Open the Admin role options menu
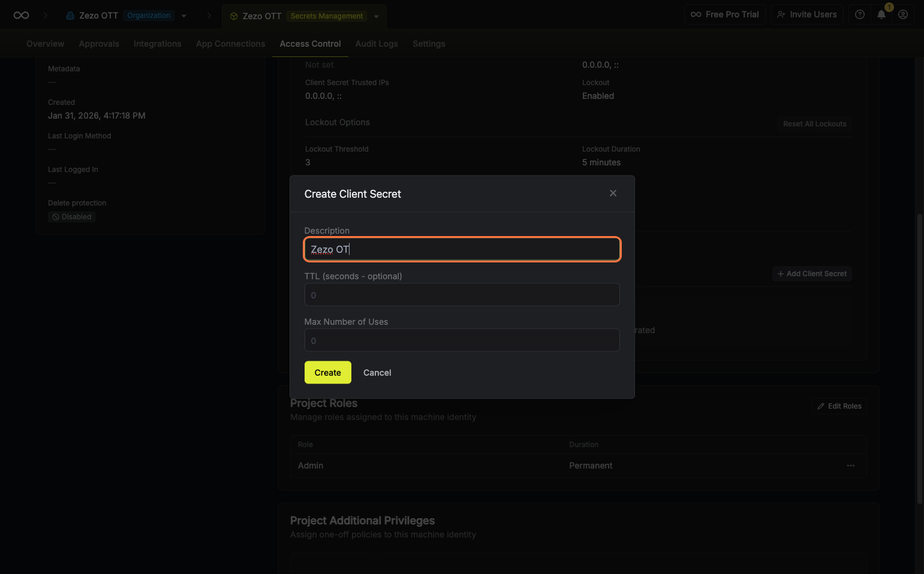The image size is (924, 574). point(850,466)
